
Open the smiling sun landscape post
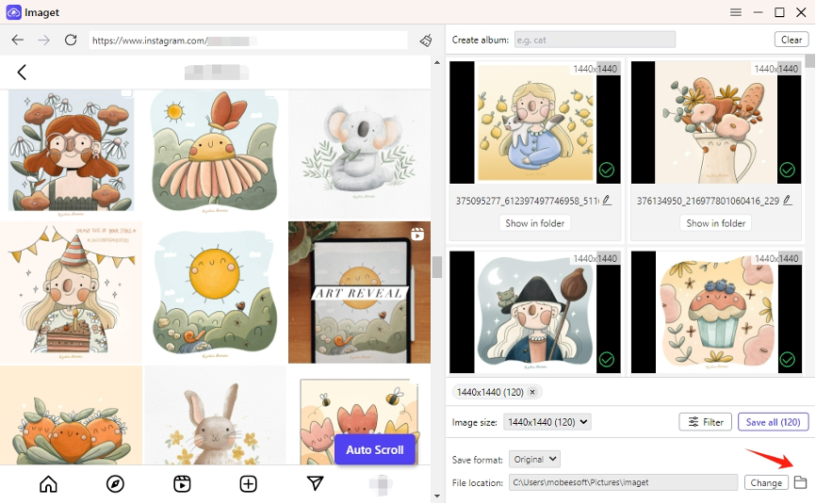215,292
